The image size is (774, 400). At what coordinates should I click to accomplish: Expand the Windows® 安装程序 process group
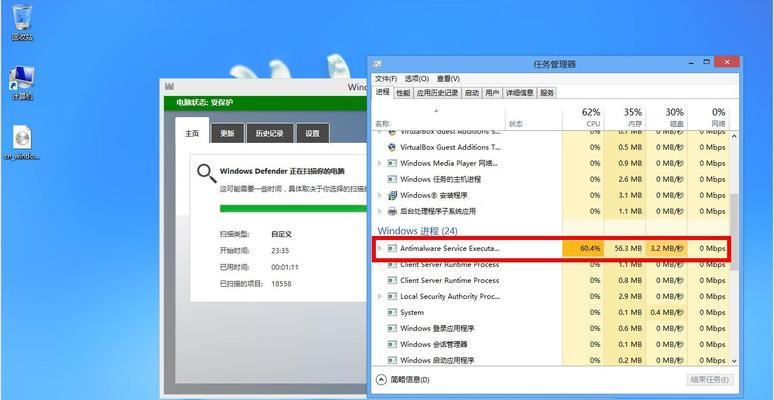tap(379, 195)
